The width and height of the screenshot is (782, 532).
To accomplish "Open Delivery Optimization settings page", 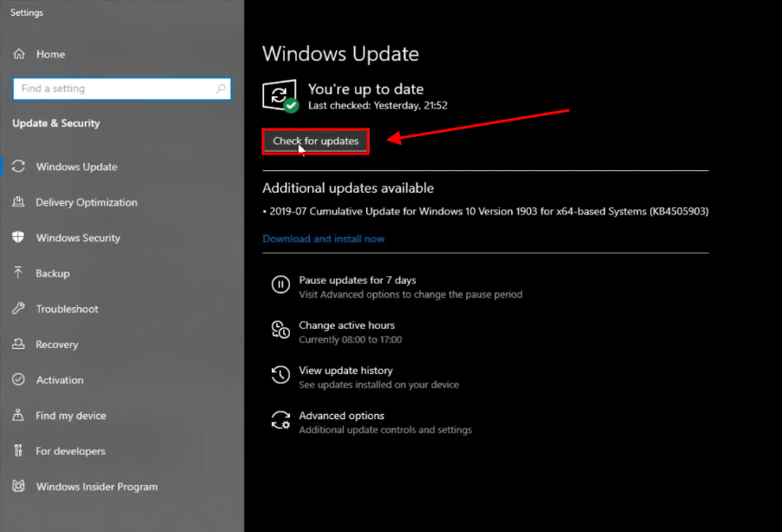I will pyautogui.click(x=86, y=202).
